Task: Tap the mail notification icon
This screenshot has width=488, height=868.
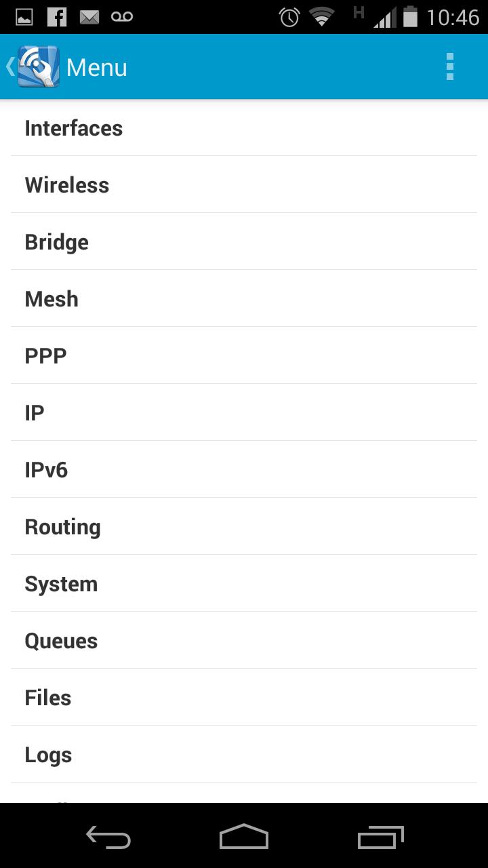Action: click(89, 17)
